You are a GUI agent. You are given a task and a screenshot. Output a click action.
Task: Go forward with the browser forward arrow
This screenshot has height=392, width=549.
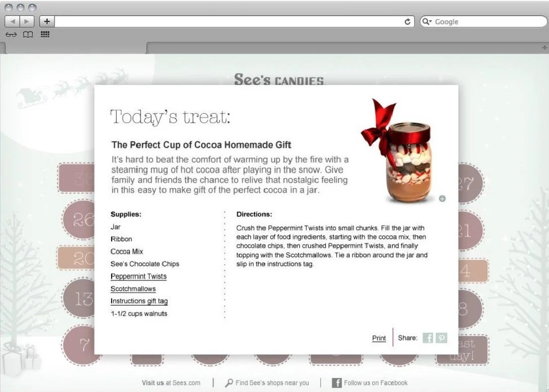point(27,21)
